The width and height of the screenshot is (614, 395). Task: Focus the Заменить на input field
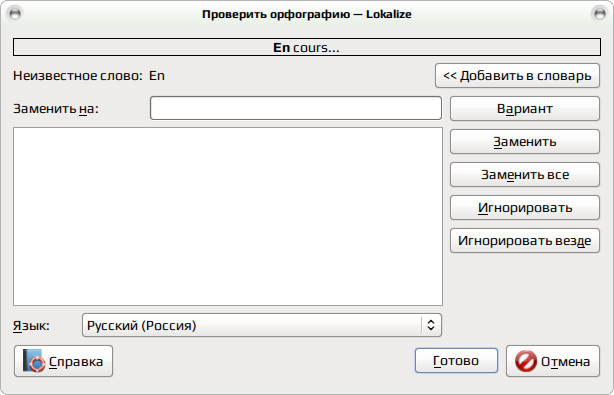coord(296,108)
